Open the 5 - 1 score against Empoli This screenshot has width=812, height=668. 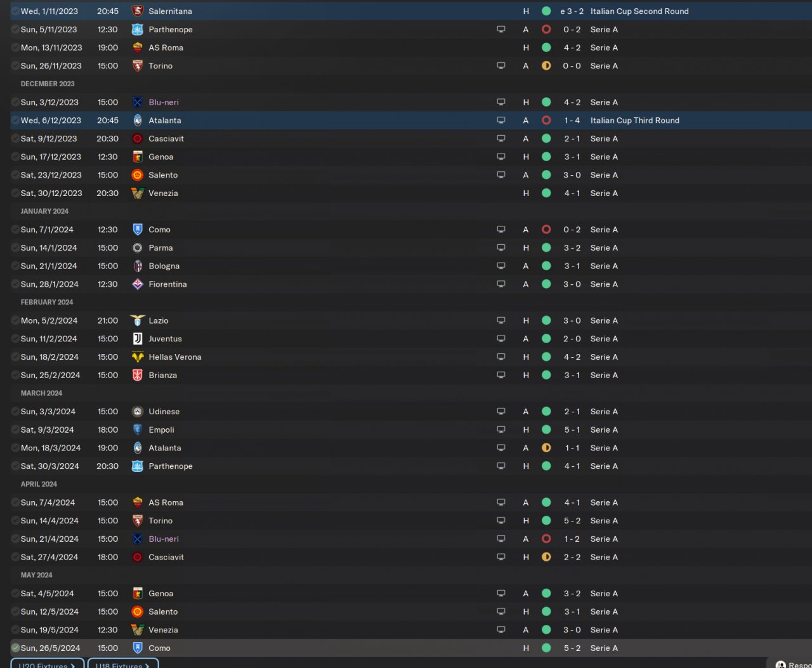pos(572,430)
